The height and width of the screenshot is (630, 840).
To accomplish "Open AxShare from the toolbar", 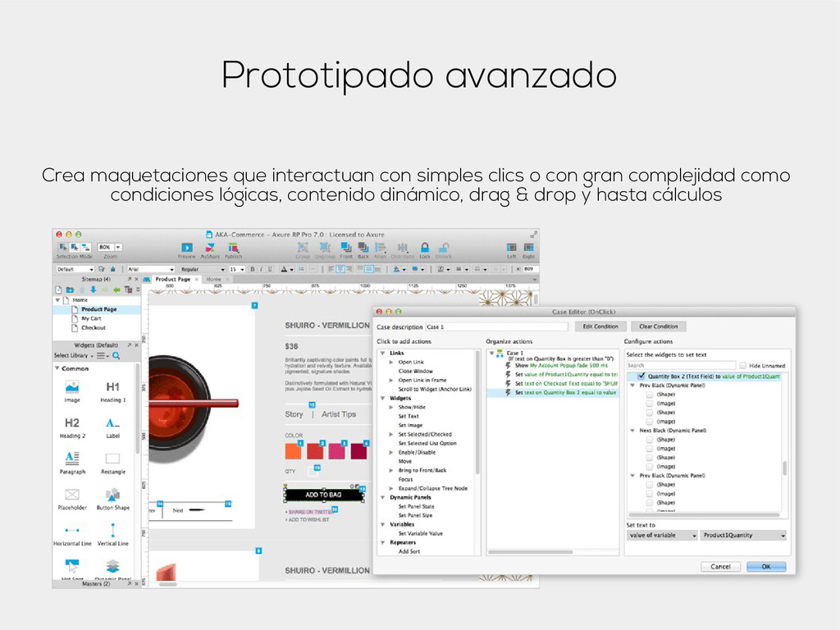I will 210,248.
